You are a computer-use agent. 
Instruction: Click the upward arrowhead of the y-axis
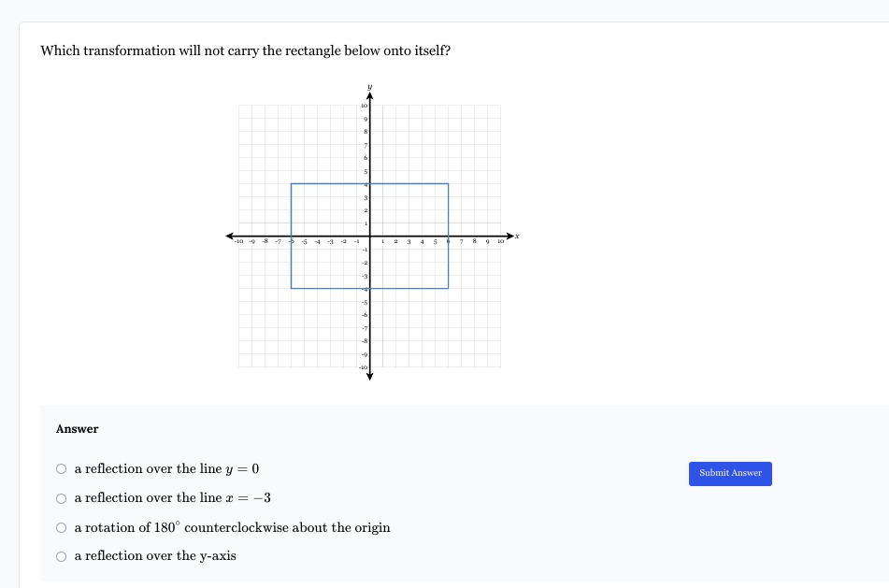pyautogui.click(x=369, y=96)
